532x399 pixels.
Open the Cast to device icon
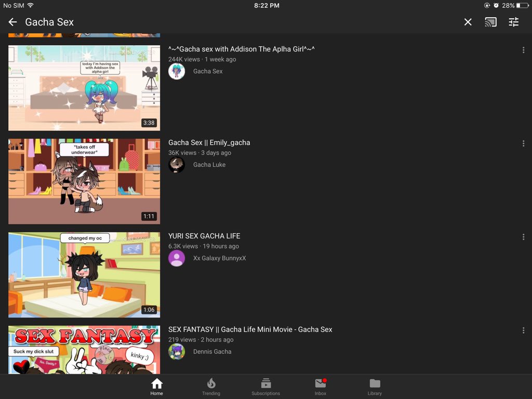(490, 22)
